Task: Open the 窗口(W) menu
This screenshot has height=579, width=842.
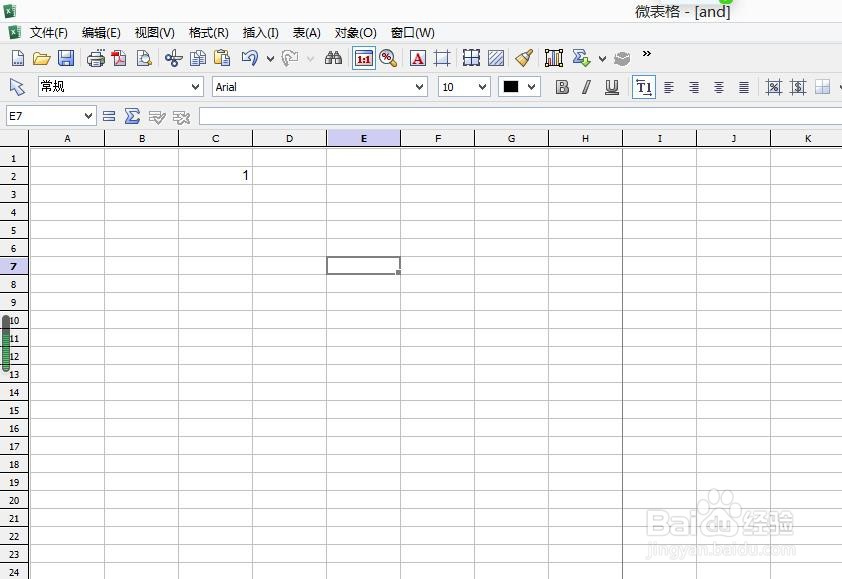Action: 412,33
